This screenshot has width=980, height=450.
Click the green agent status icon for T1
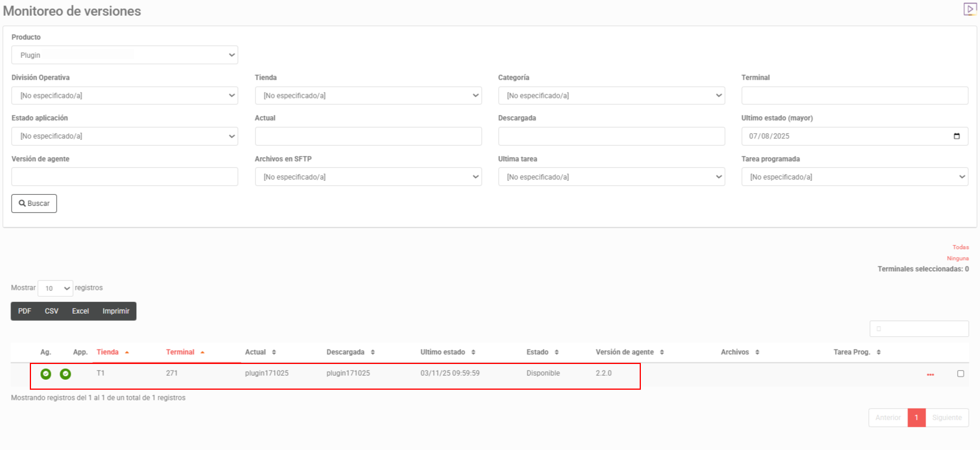click(46, 374)
